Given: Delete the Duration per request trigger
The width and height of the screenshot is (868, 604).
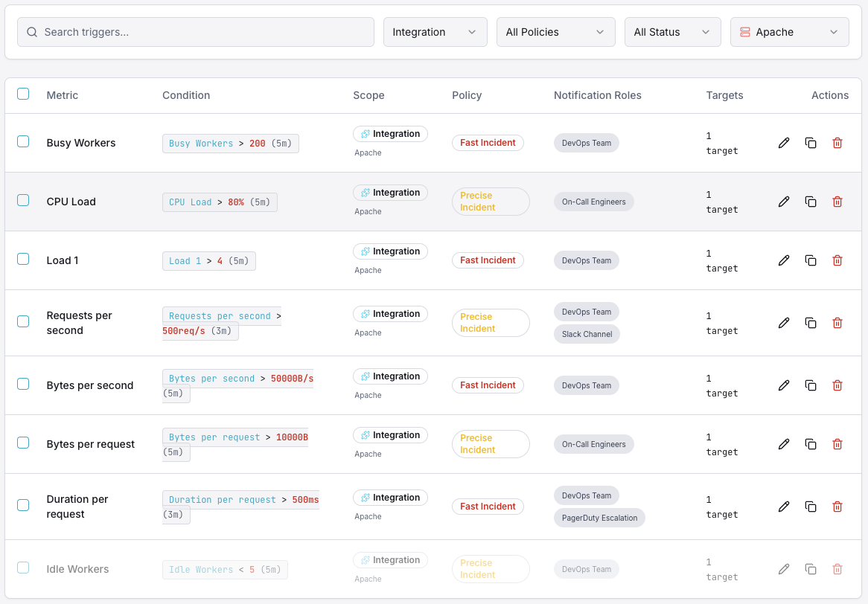Looking at the screenshot, I should tap(837, 506).
